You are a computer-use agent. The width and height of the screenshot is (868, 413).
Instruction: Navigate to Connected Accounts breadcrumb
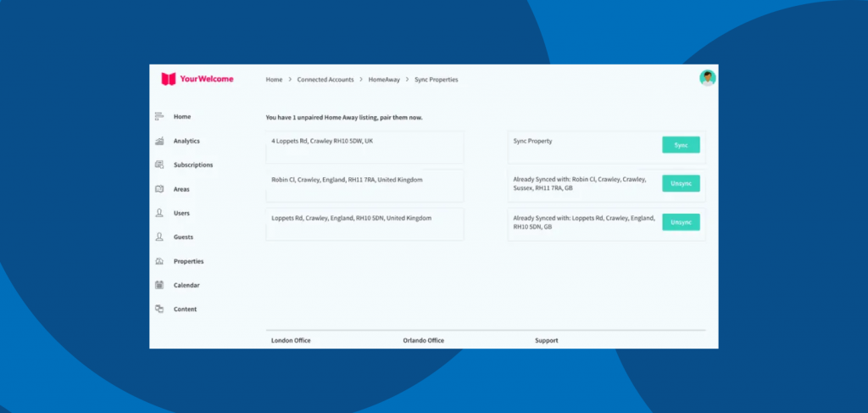coord(325,80)
